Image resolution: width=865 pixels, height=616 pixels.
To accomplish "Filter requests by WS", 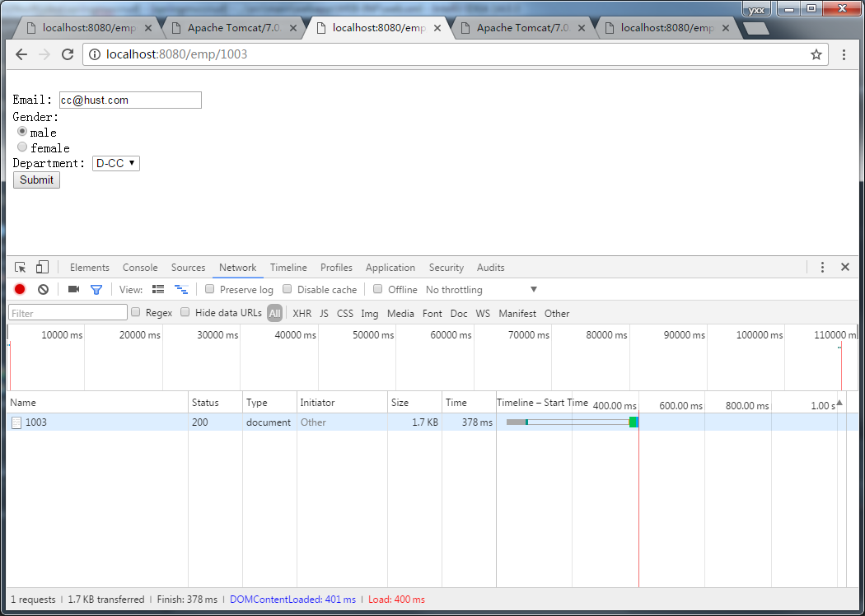I will (483, 313).
